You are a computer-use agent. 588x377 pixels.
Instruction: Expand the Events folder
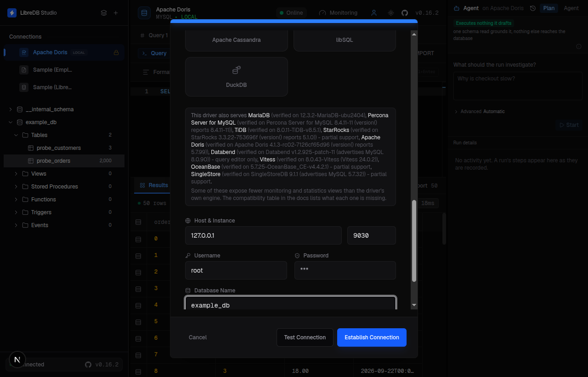pos(16,225)
